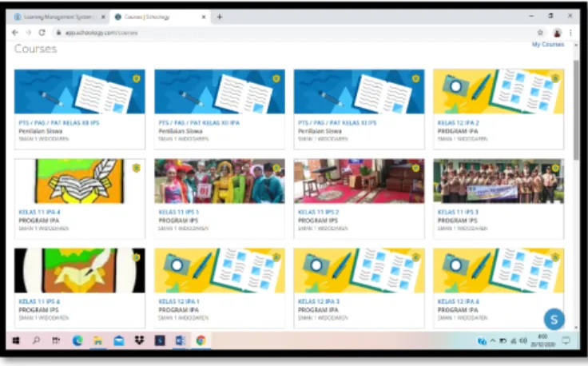Click the KELAS 11 IPS 2 room photo thumbnail

[359, 181]
